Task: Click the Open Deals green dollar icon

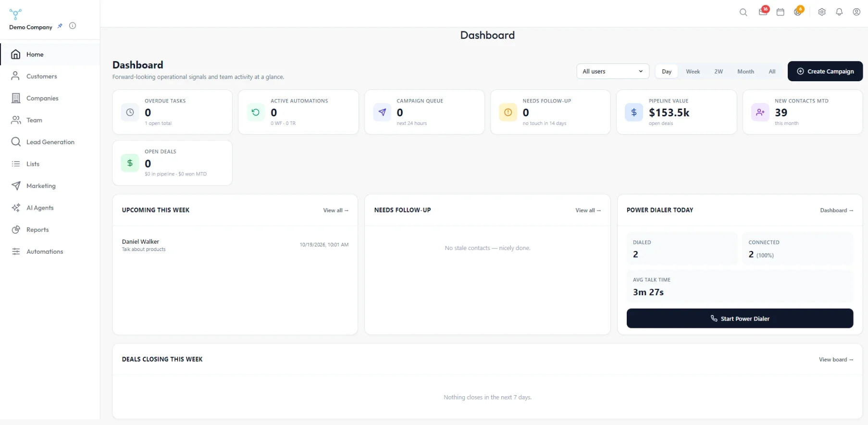Action: click(130, 163)
